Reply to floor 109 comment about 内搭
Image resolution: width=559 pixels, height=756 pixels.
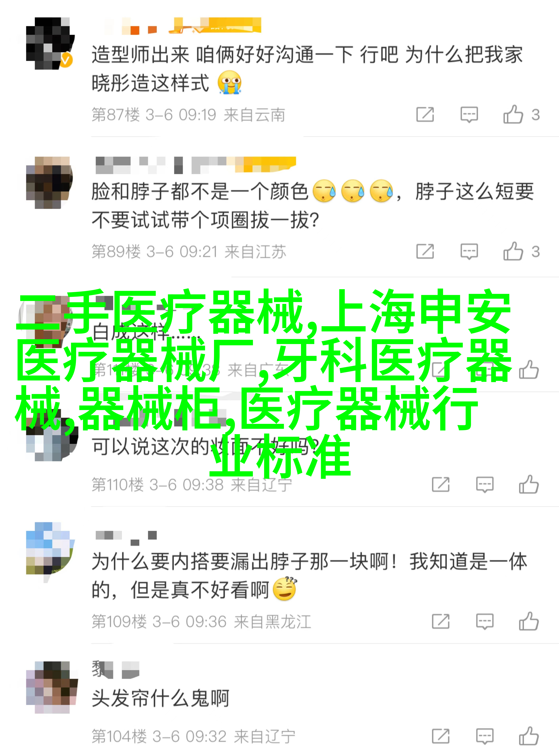pyautogui.click(x=484, y=621)
